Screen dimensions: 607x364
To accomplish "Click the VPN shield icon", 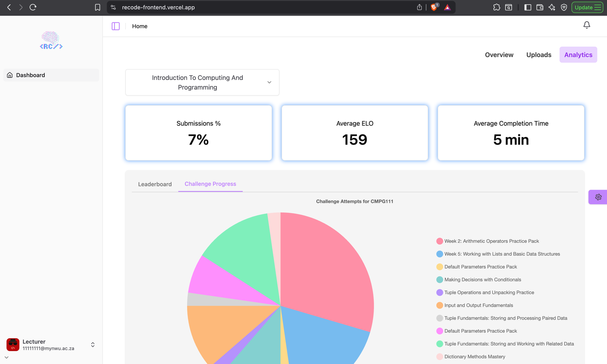I will click(564, 7).
